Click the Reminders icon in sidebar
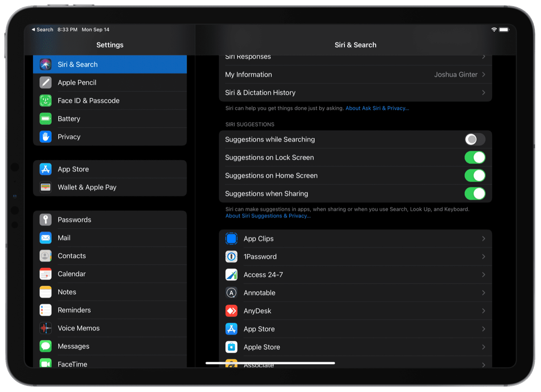The width and height of the screenshot is (541, 392). click(46, 310)
